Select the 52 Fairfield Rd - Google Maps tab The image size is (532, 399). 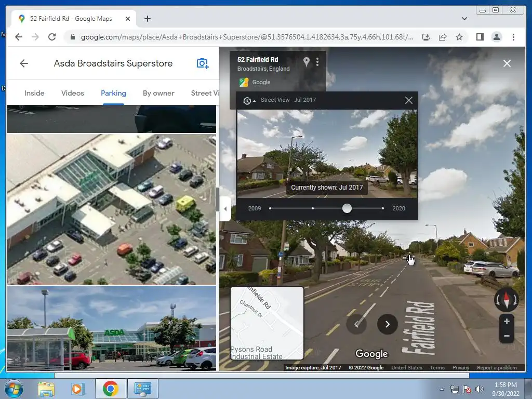[74, 19]
